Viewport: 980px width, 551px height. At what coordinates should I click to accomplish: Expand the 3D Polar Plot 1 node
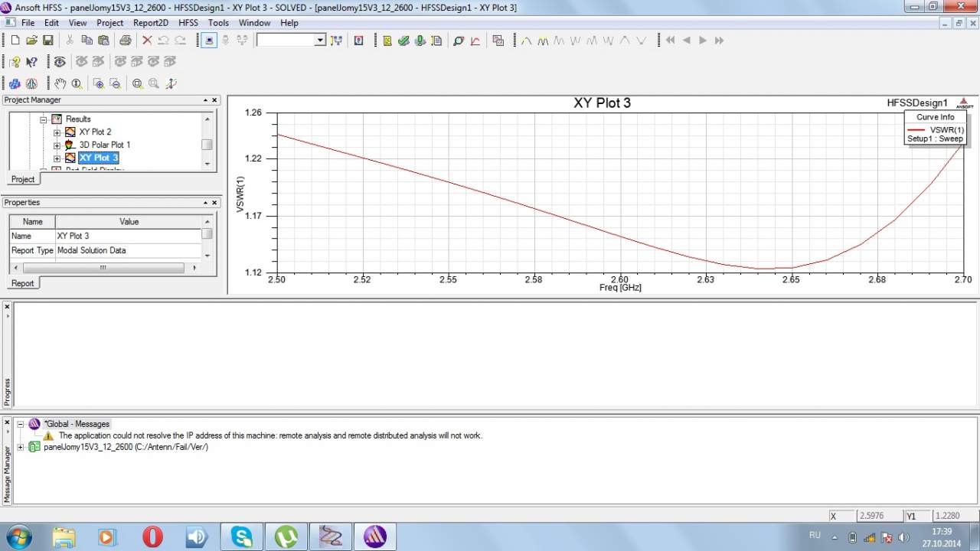coord(57,145)
